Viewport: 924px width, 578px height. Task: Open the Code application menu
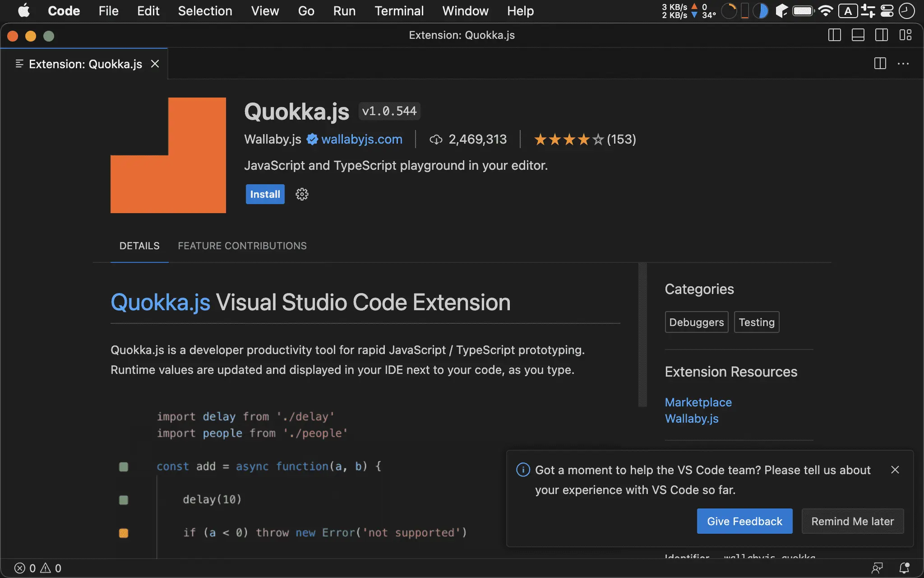point(64,11)
